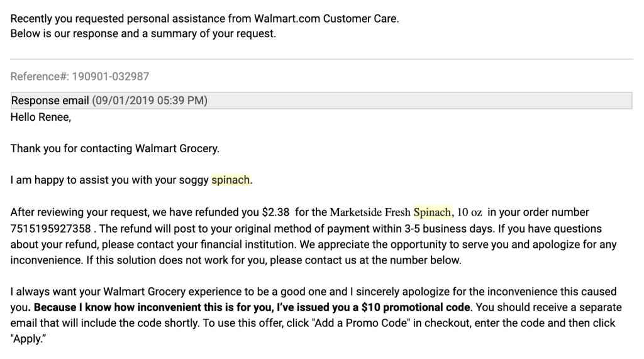Click the highlighted Spinach in Marketside Fresh Spinach
The width and height of the screenshot is (644, 359).
[432, 213]
